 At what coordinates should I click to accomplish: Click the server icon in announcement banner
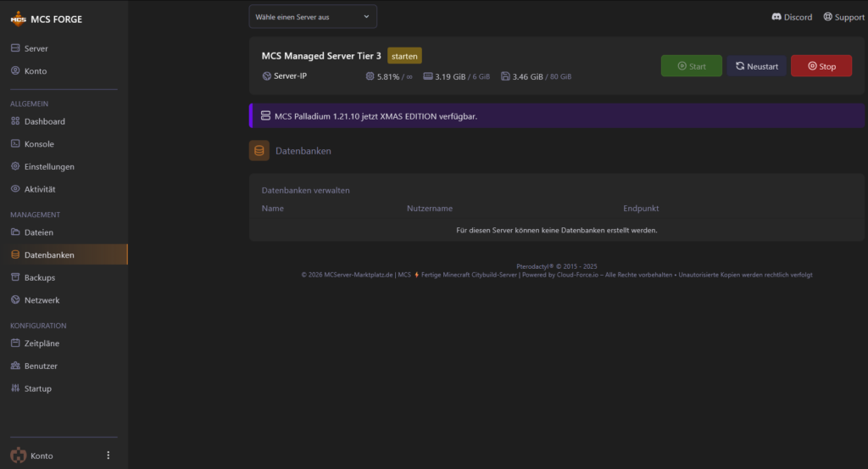pyautogui.click(x=265, y=115)
